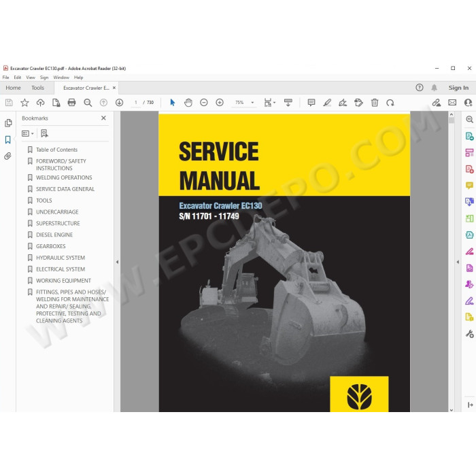
Task: Open search tool atop right pane
Action: point(469,119)
